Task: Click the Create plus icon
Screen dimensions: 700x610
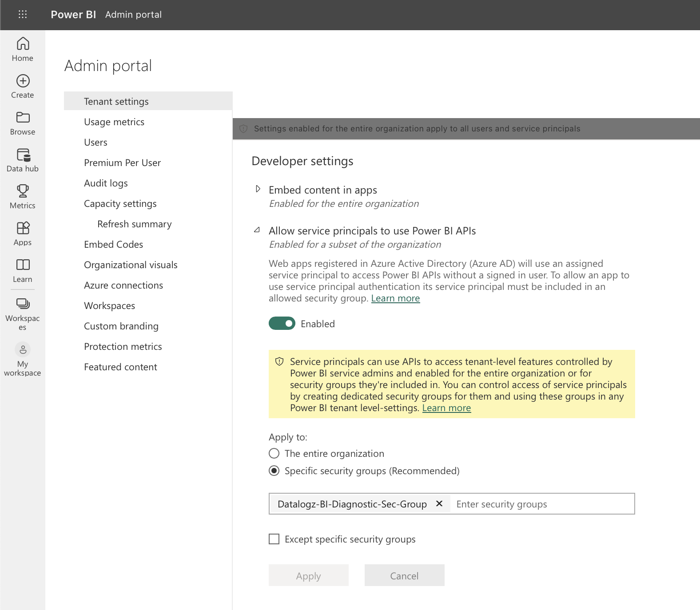Action: pos(23,81)
